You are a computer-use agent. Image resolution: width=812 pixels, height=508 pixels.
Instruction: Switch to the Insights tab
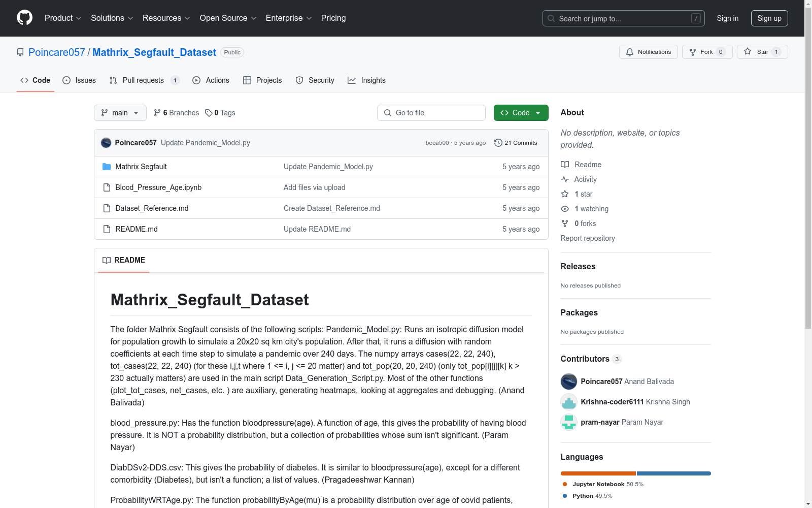(x=366, y=80)
